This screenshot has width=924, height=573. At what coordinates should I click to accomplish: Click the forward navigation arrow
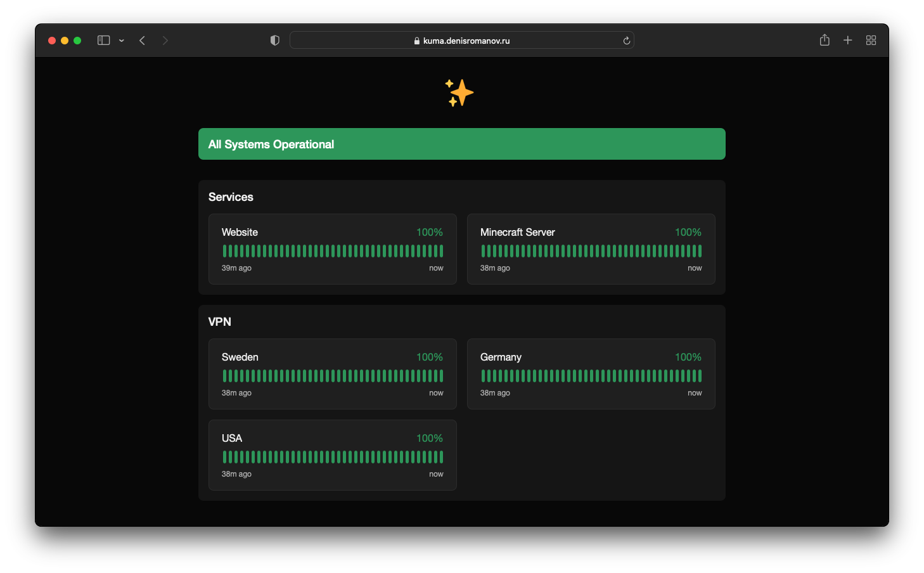[x=165, y=41]
